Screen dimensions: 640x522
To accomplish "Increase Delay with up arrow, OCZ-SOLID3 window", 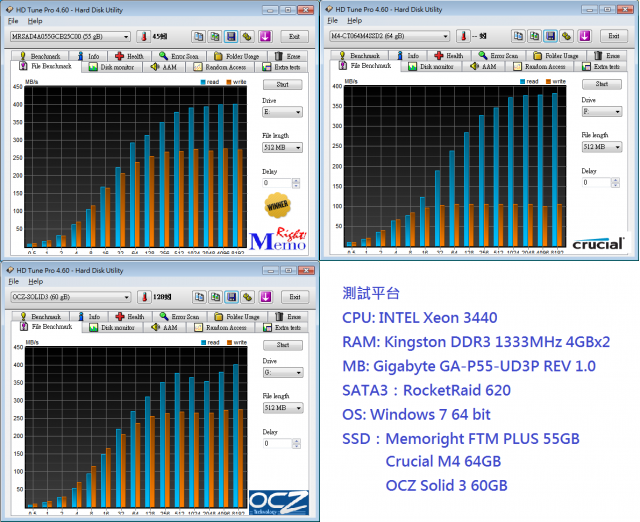I will pyautogui.click(x=297, y=441).
